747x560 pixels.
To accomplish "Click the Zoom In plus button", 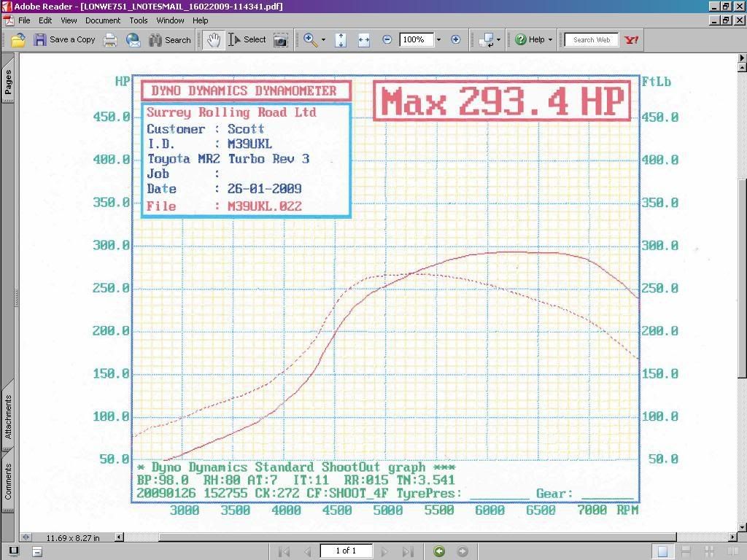I will click(456, 40).
